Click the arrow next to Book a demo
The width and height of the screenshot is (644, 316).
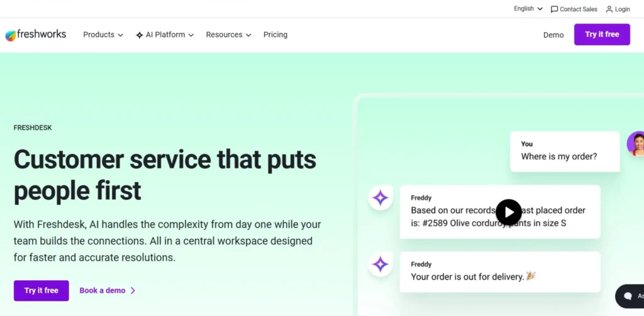[133, 290]
